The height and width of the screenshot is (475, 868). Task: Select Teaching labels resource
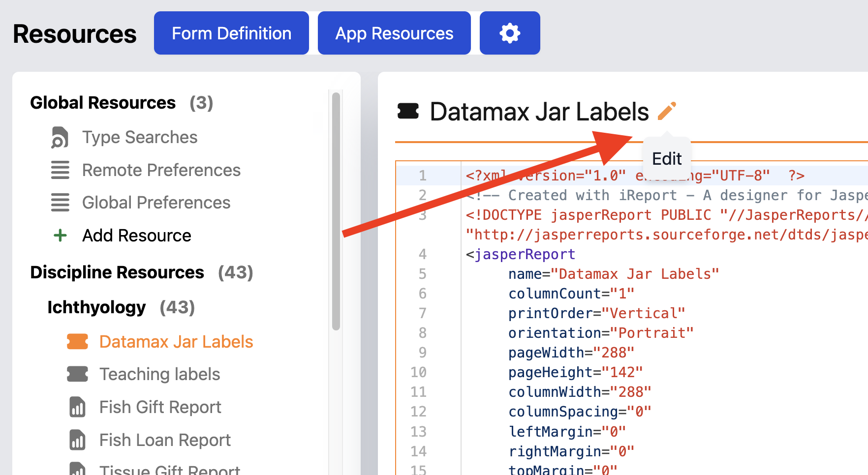[159, 374]
